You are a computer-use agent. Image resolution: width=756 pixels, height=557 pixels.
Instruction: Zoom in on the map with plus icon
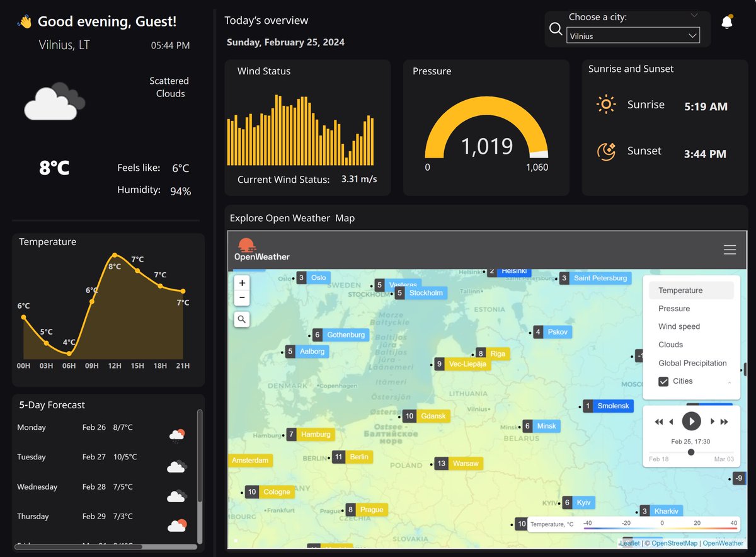coord(242,282)
